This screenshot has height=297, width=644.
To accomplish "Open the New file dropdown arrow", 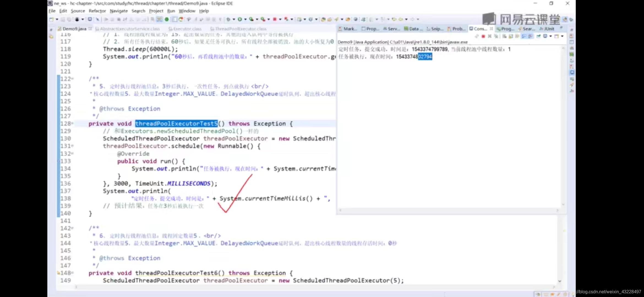I will 57,19.
